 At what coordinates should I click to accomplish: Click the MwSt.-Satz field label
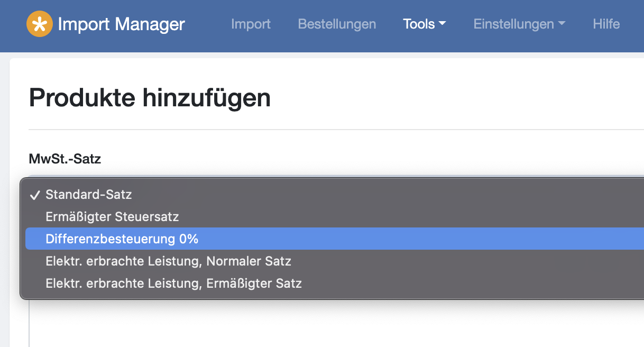65,158
